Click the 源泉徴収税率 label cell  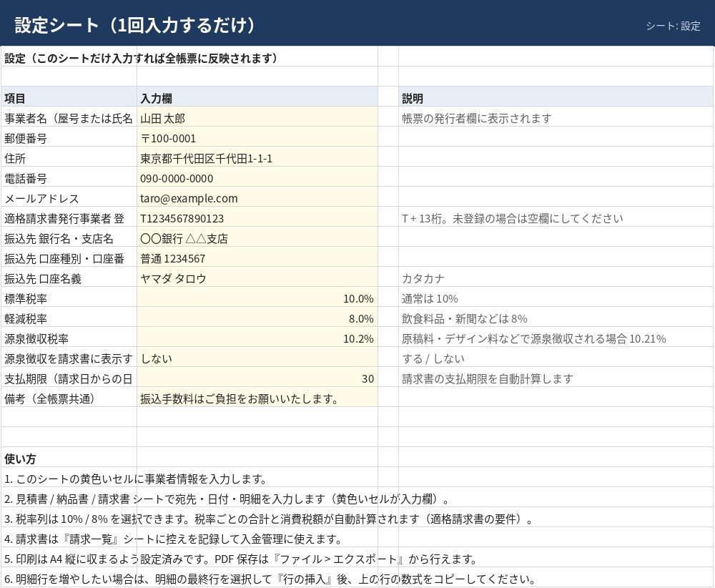[x=69, y=338]
